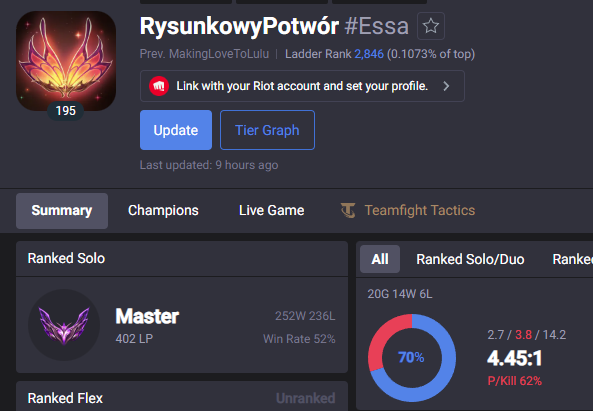593x411 pixels.
Task: Click the summoner profile avatar with wings
Action: (66, 61)
